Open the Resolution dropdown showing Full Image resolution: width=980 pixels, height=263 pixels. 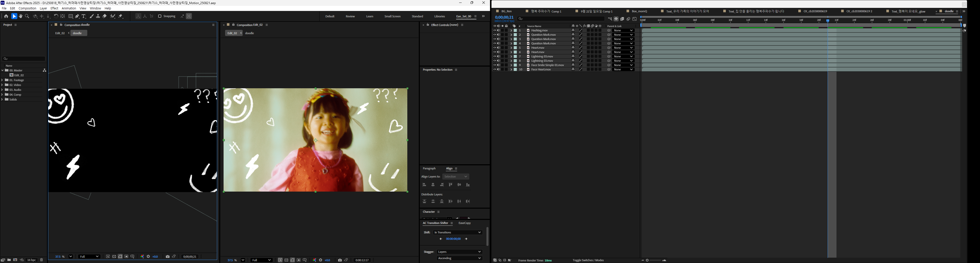pos(89,256)
